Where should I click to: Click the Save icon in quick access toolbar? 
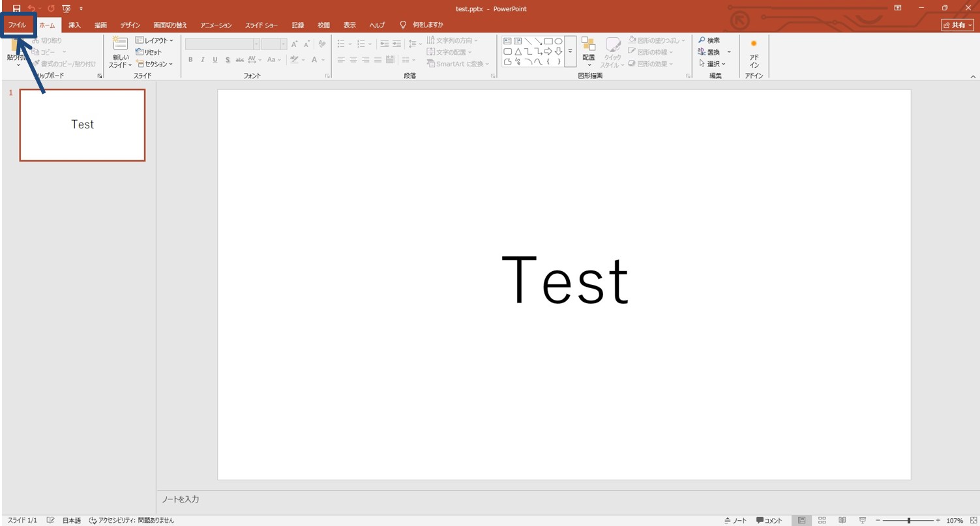17,8
